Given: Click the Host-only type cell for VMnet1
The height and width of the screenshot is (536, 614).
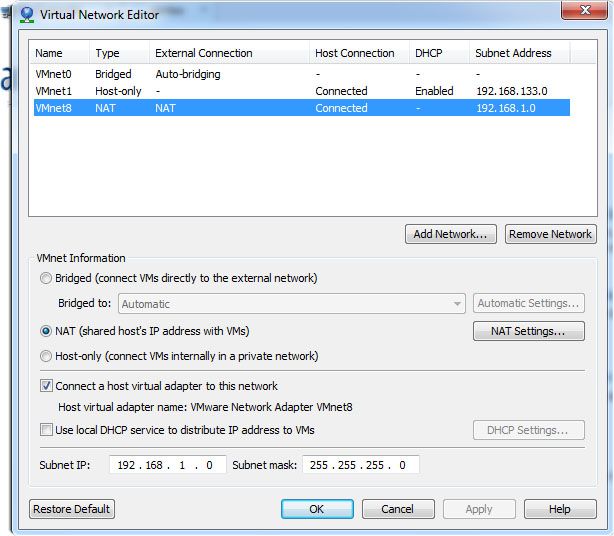Looking at the screenshot, I should [118, 91].
